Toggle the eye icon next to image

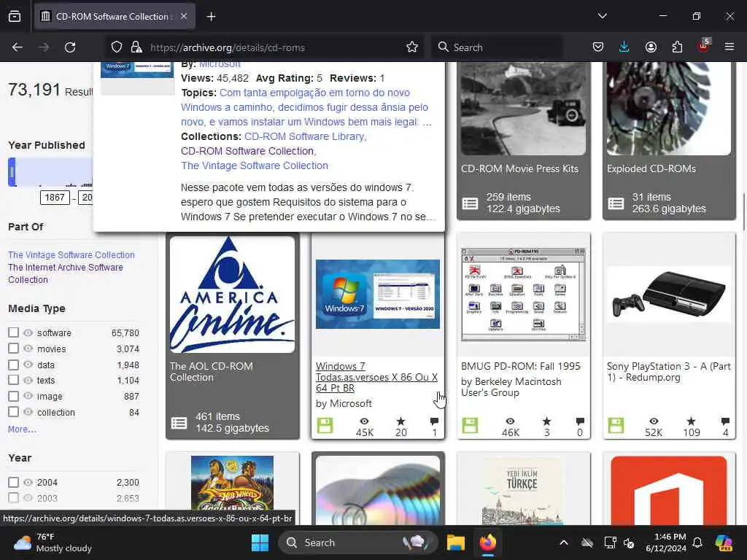point(28,396)
